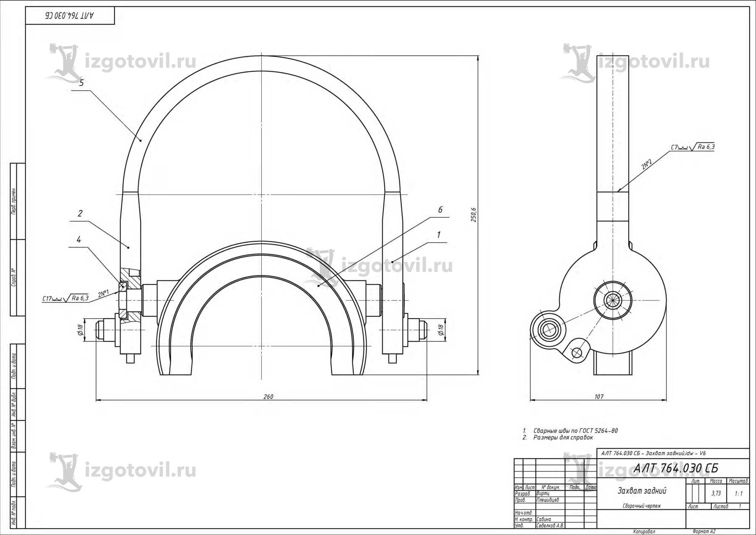The image size is (756, 535).
Task: Click the Пров. row label
Action: tap(520, 500)
